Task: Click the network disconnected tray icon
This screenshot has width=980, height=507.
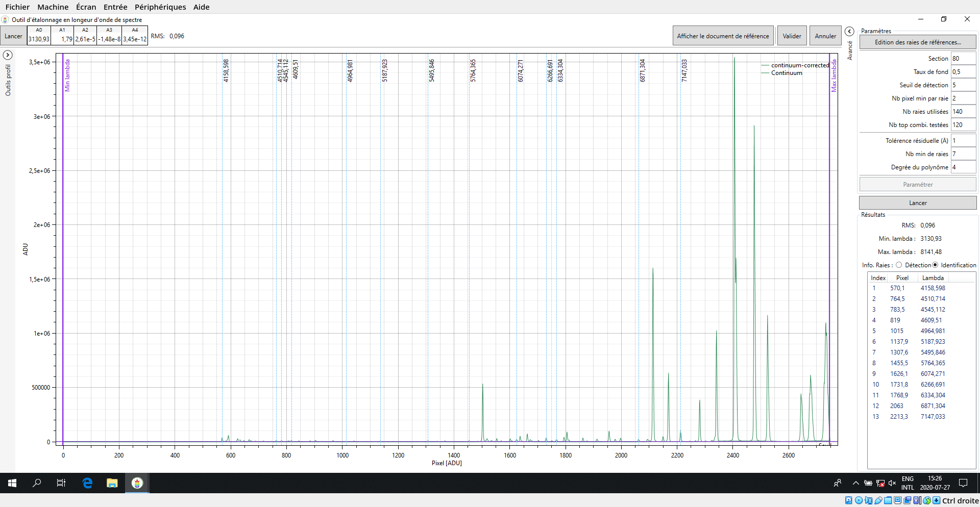Action: (x=880, y=483)
